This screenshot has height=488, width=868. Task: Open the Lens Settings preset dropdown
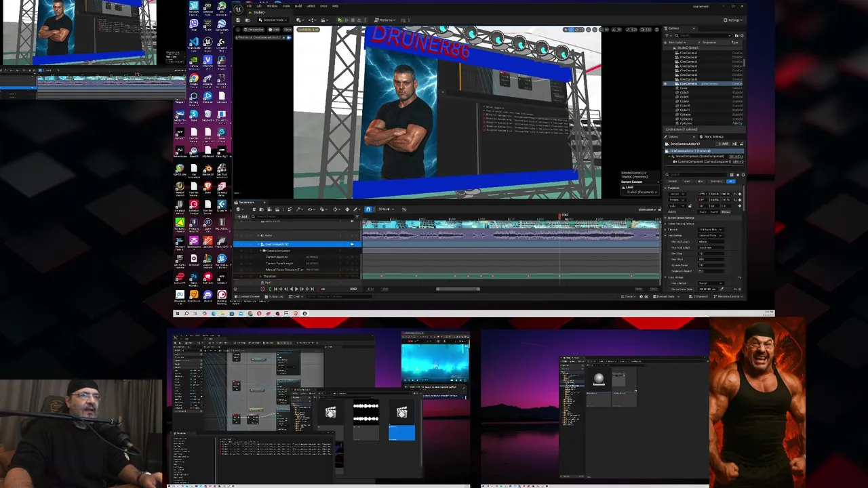(x=711, y=235)
